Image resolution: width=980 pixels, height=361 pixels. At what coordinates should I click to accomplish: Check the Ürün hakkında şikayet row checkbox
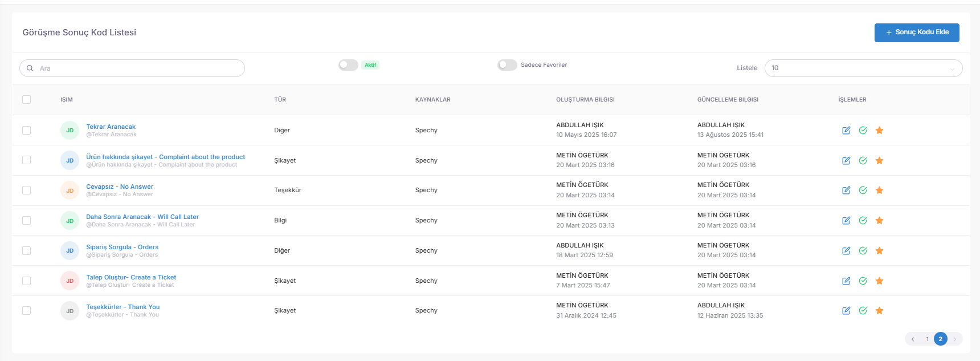(x=26, y=160)
